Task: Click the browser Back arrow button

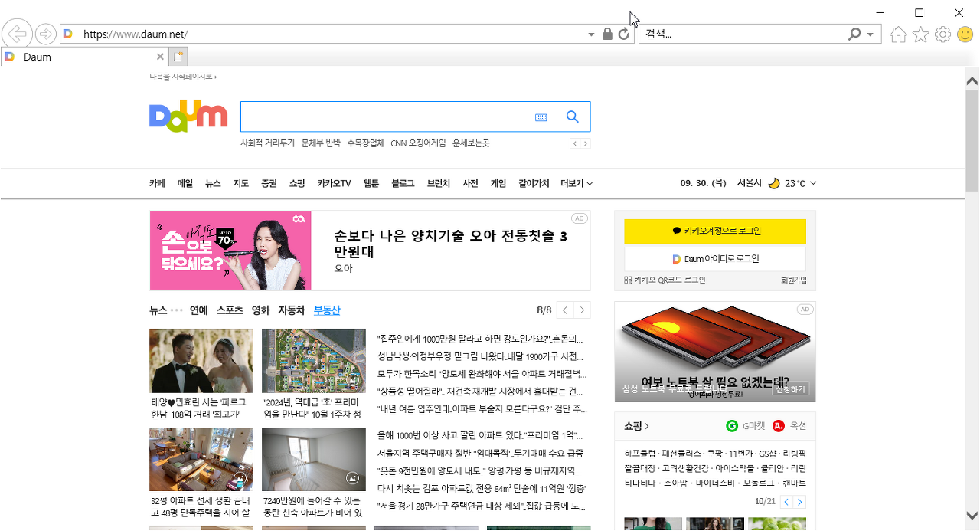Action: (x=17, y=34)
